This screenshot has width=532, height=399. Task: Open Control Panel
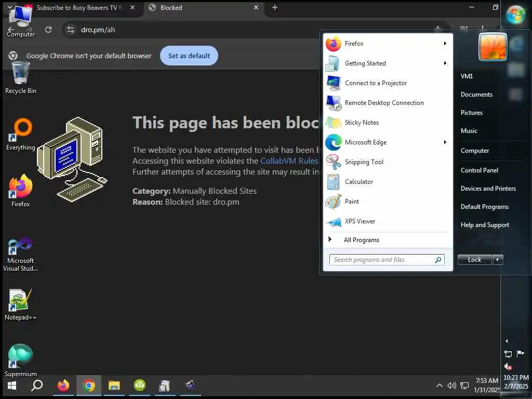tap(480, 170)
